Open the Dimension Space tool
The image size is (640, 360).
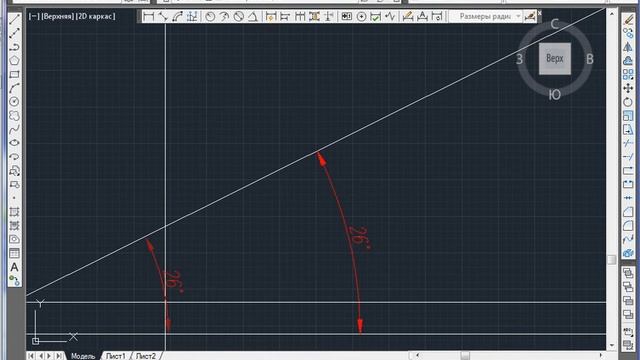pos(314,16)
